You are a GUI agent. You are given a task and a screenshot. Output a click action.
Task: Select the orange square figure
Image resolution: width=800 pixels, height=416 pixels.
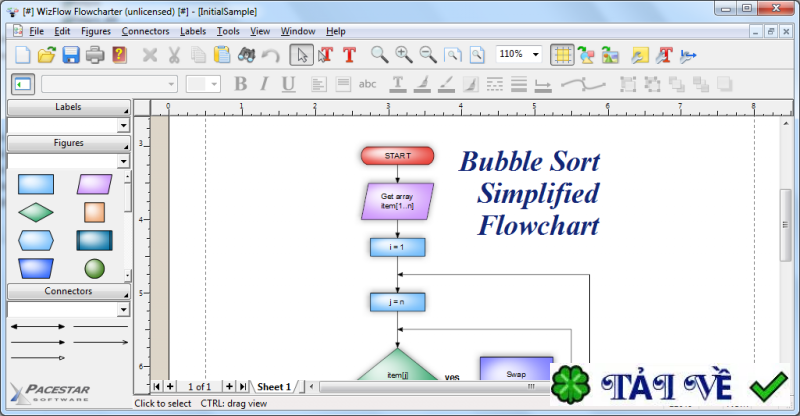(94, 212)
